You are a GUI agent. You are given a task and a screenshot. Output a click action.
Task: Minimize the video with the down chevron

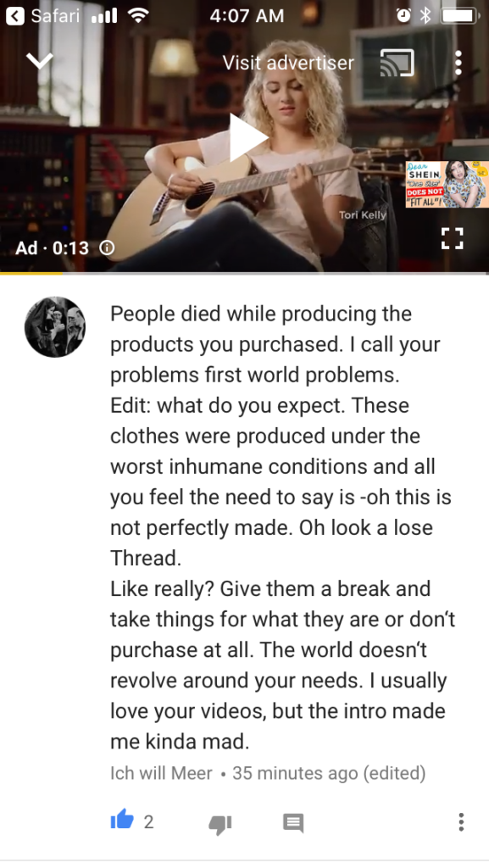[40, 61]
